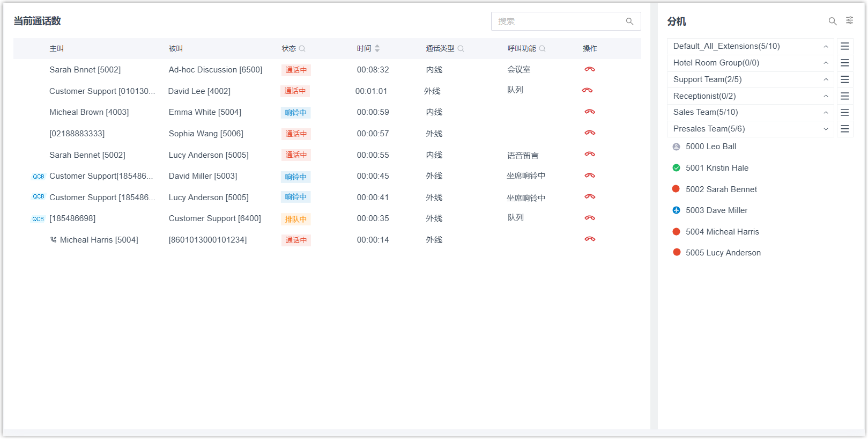Click the call search input field
The image size is (868, 439).
[558, 21]
